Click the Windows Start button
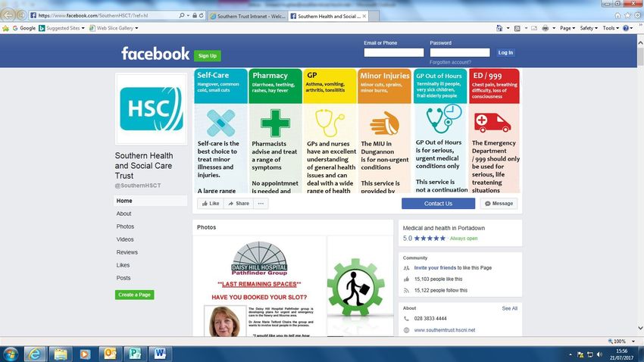This screenshot has width=644, height=362. pyautogui.click(x=11, y=354)
